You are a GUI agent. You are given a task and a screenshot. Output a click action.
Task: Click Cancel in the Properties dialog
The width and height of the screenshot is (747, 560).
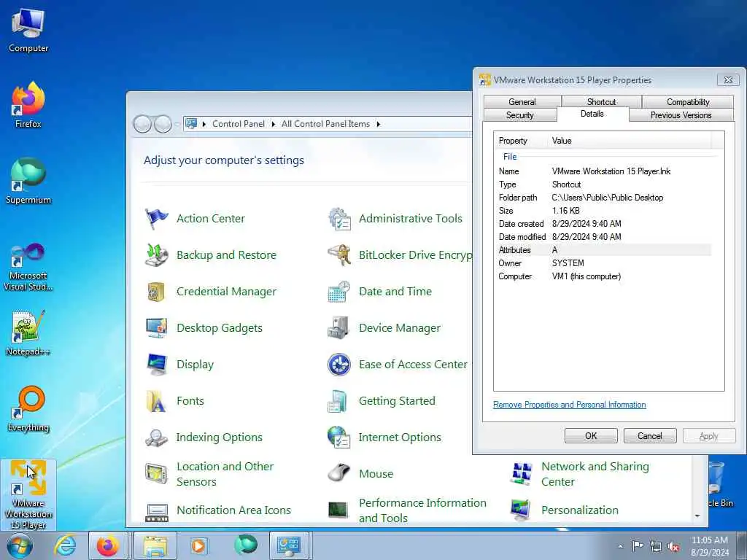click(x=650, y=436)
